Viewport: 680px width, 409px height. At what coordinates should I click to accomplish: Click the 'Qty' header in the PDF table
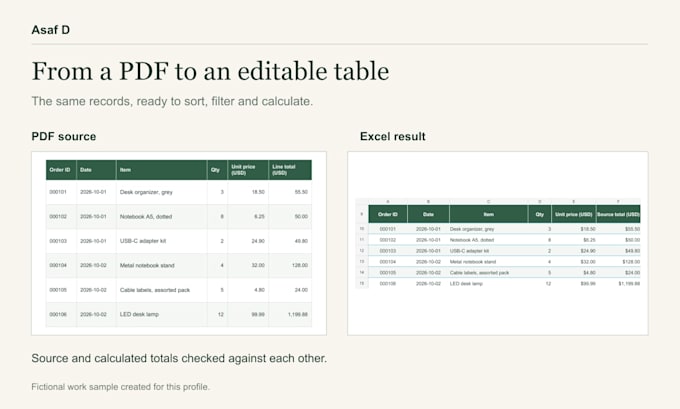(x=215, y=170)
